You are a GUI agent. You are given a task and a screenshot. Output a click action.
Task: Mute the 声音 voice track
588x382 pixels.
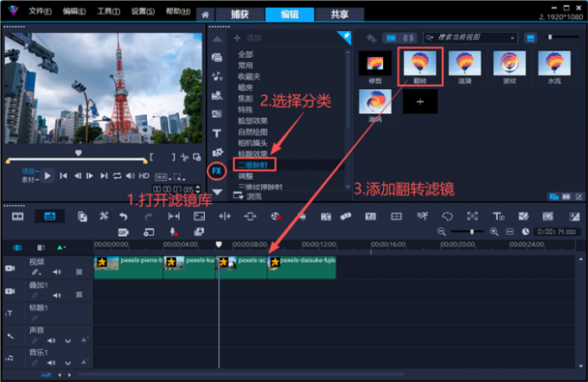(x=51, y=341)
